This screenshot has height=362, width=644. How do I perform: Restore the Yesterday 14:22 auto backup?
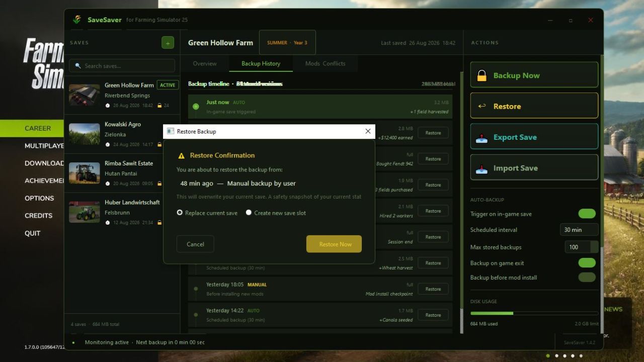433,315
